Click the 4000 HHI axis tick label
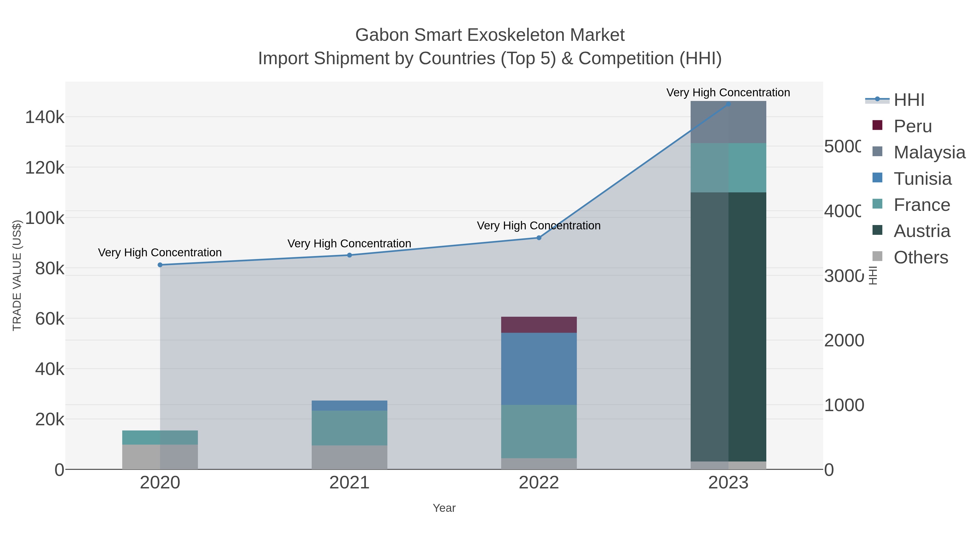Screen dimensions: 980x551 click(x=842, y=211)
